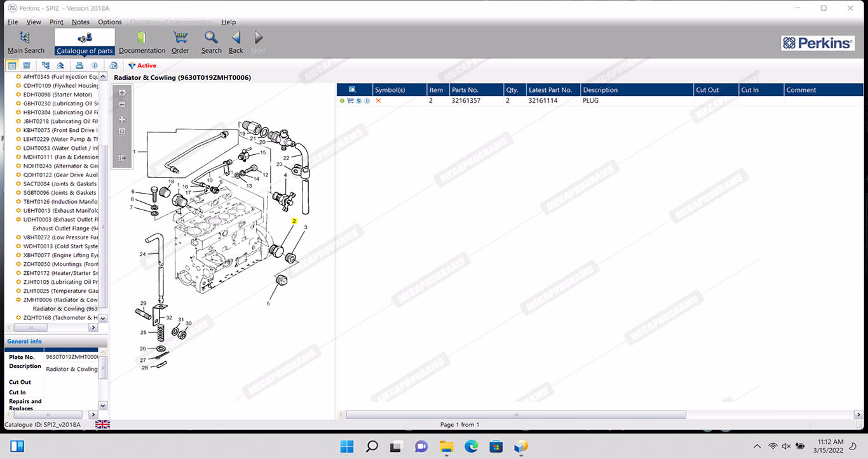The image size is (868, 459).
Task: Click the tree horizontal scrollbar right arrow
Action: point(93,328)
